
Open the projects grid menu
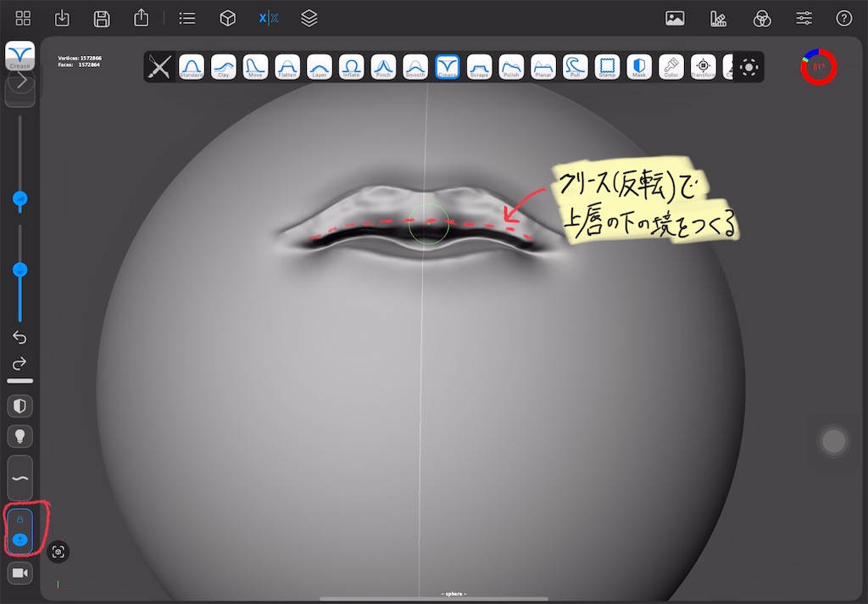point(23,19)
